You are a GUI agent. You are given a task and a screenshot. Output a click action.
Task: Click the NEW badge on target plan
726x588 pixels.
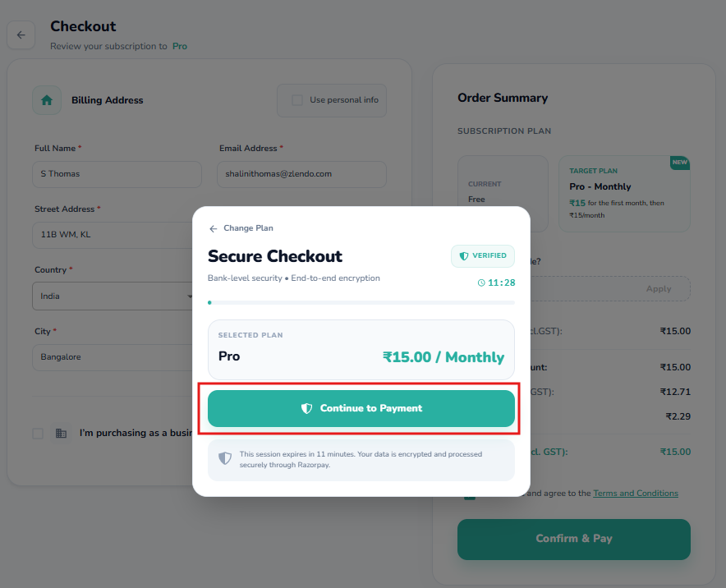(x=679, y=163)
